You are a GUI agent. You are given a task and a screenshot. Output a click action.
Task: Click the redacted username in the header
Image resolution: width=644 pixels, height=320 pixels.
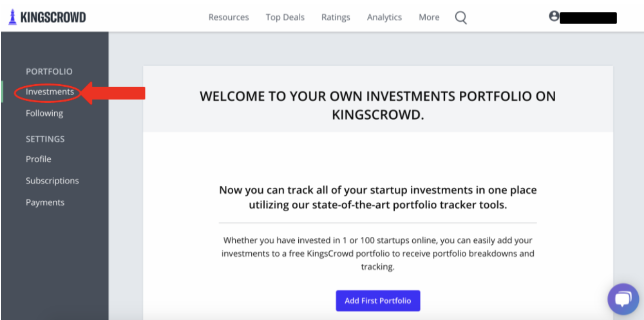coord(588,18)
